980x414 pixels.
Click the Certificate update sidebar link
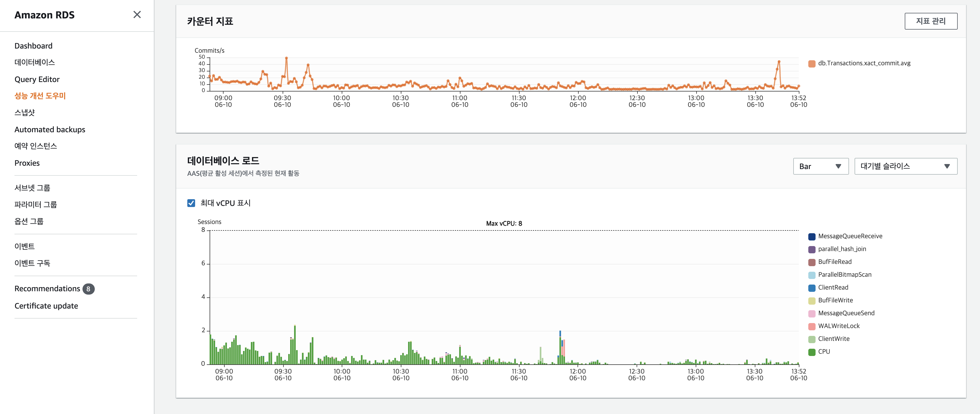pos(46,306)
